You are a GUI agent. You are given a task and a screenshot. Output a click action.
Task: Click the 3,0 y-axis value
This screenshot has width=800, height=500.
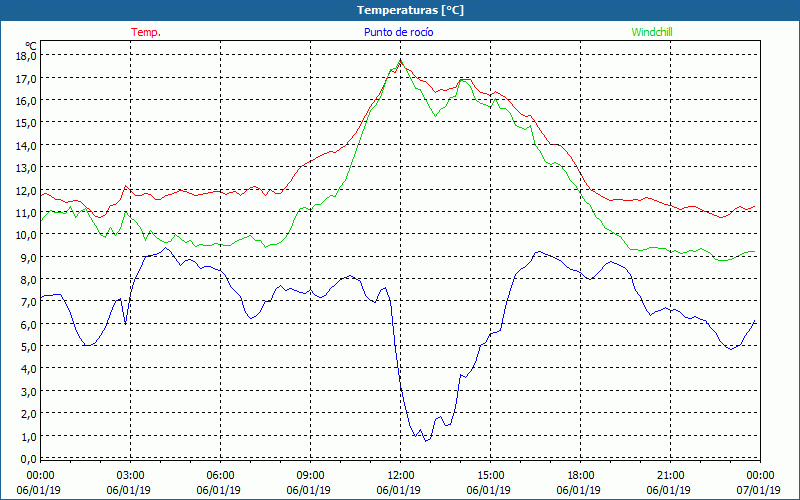(28, 391)
